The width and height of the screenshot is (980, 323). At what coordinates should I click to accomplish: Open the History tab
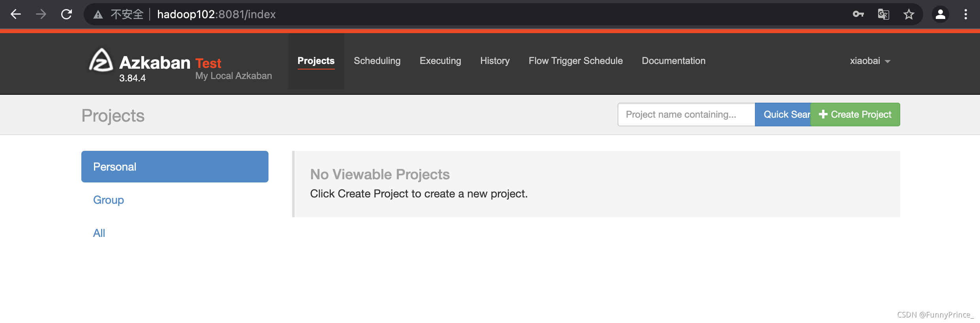[495, 61]
